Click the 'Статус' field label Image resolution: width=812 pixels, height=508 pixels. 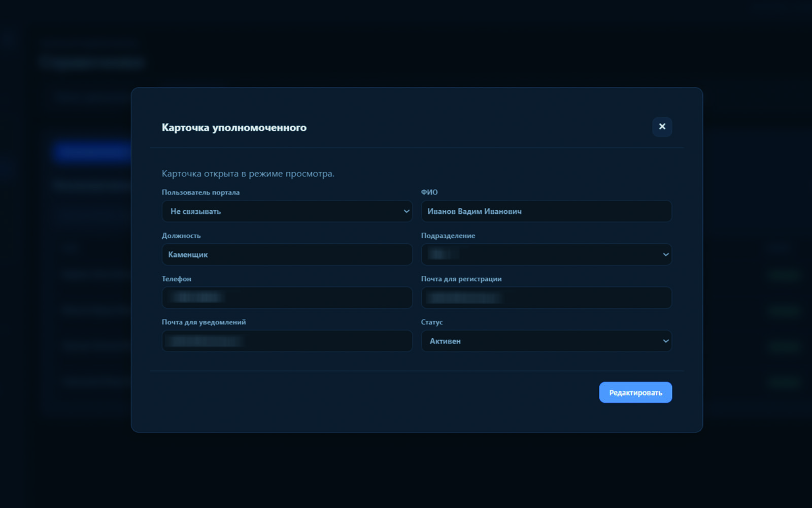[432, 322]
